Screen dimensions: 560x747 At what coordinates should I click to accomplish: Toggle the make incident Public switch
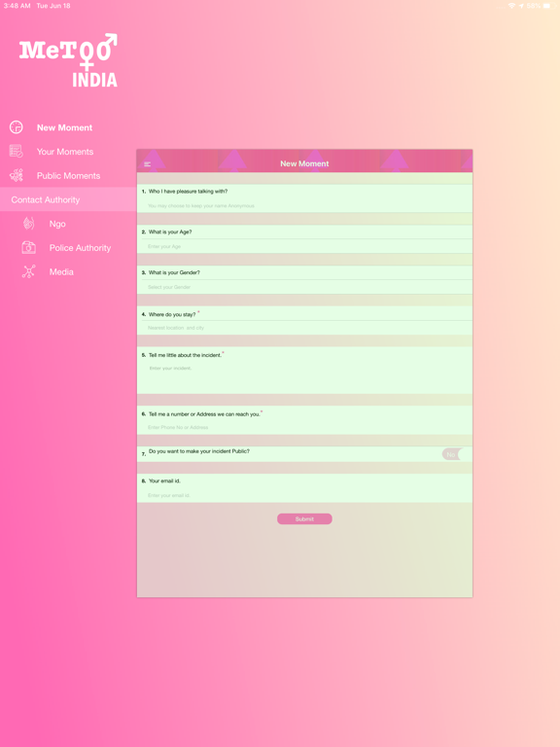pyautogui.click(x=451, y=454)
